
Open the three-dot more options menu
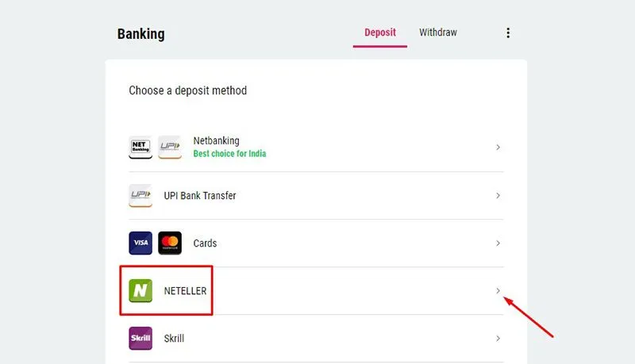pyautogui.click(x=508, y=33)
